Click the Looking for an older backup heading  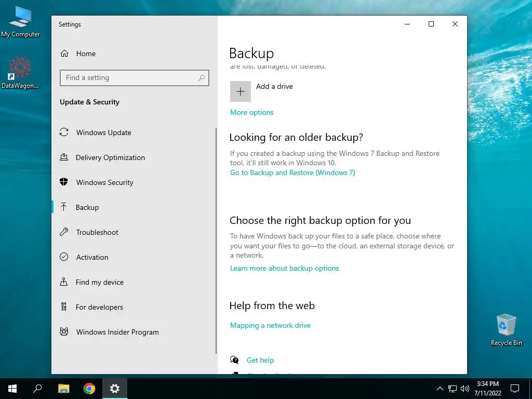click(296, 137)
